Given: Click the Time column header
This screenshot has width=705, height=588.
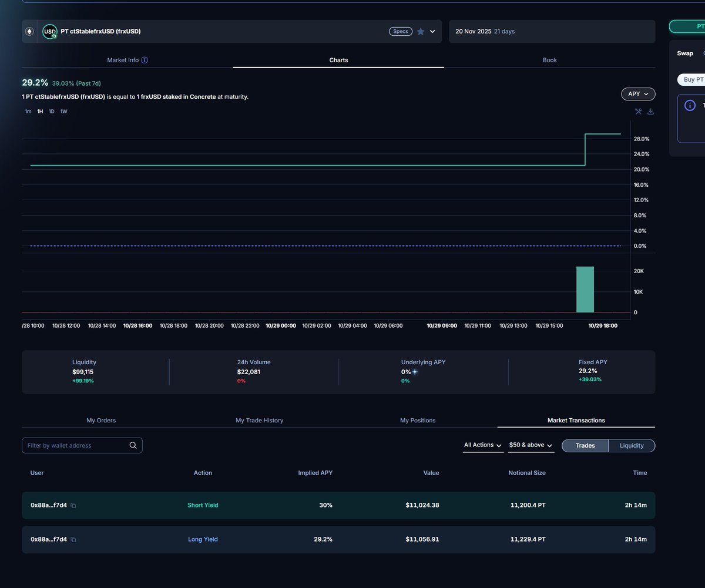Looking at the screenshot, I should pyautogui.click(x=640, y=473).
